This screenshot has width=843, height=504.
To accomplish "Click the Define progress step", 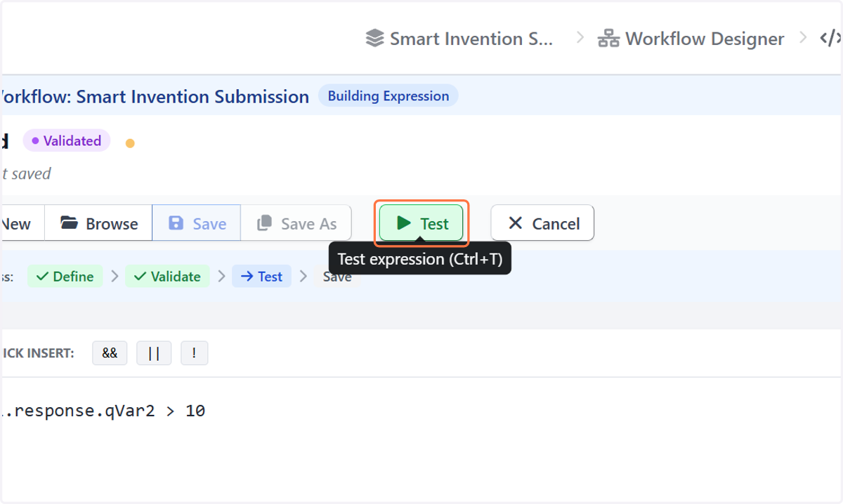I will (65, 277).
